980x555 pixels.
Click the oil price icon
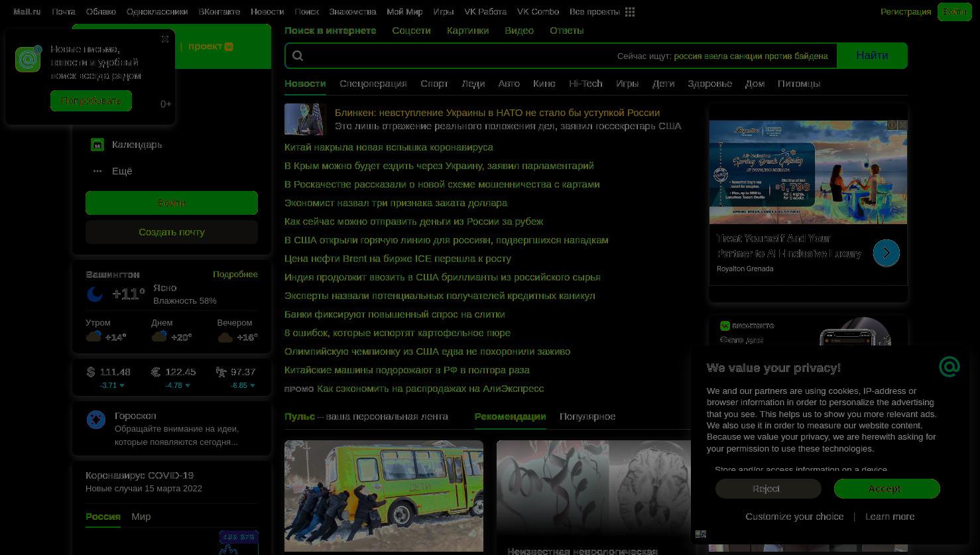[x=221, y=372]
